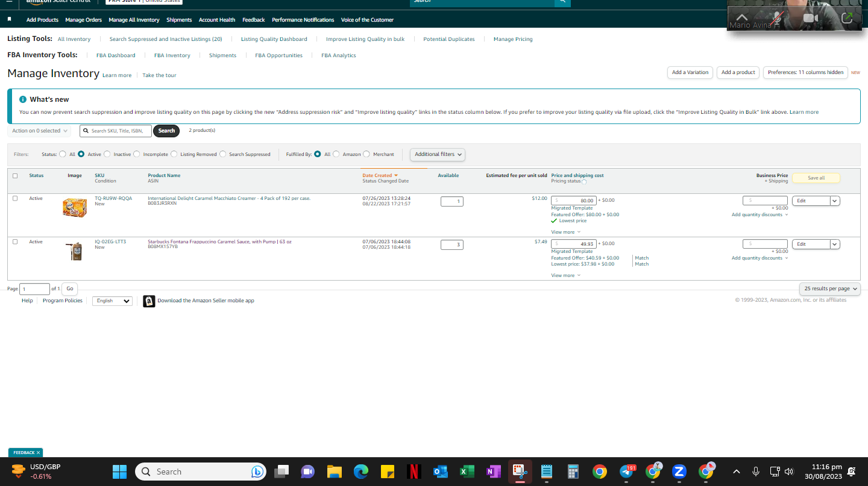868x486 pixels.
Task: Click the Save all button
Action: click(816, 178)
